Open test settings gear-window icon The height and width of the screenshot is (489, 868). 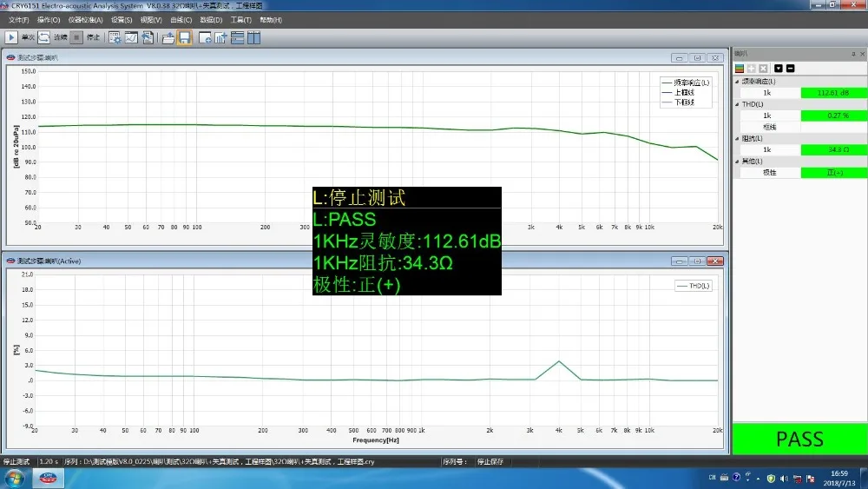pos(115,37)
